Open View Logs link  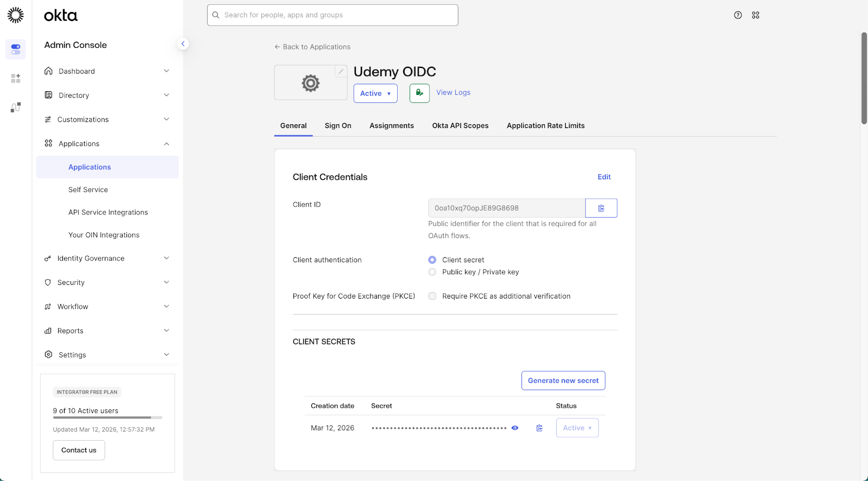pyautogui.click(x=454, y=92)
